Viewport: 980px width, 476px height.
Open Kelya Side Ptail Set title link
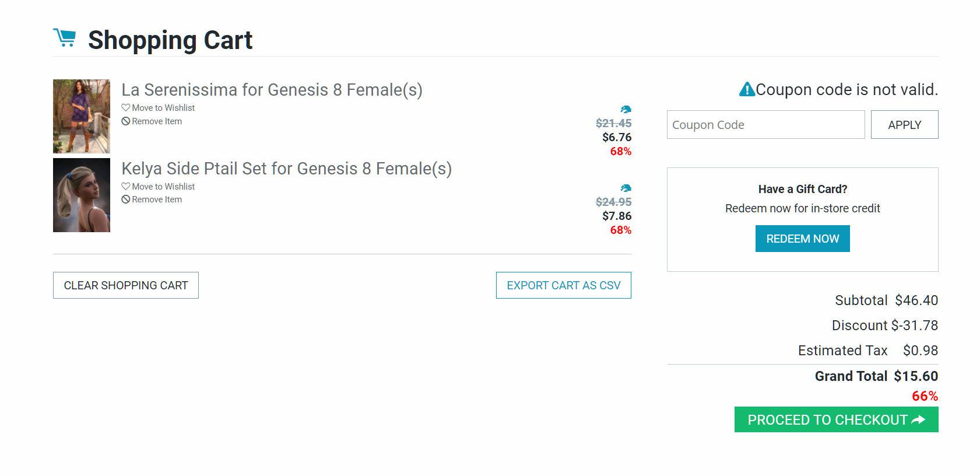coord(286,169)
